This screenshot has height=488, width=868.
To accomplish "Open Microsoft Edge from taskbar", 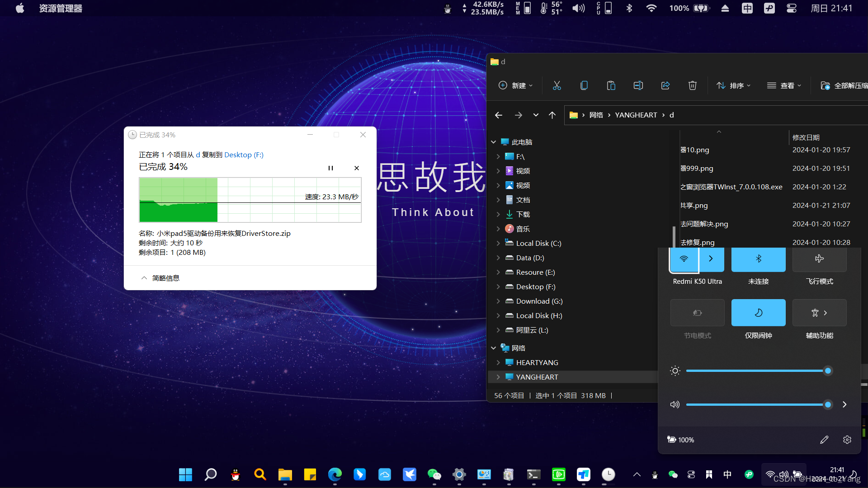I will point(335,474).
